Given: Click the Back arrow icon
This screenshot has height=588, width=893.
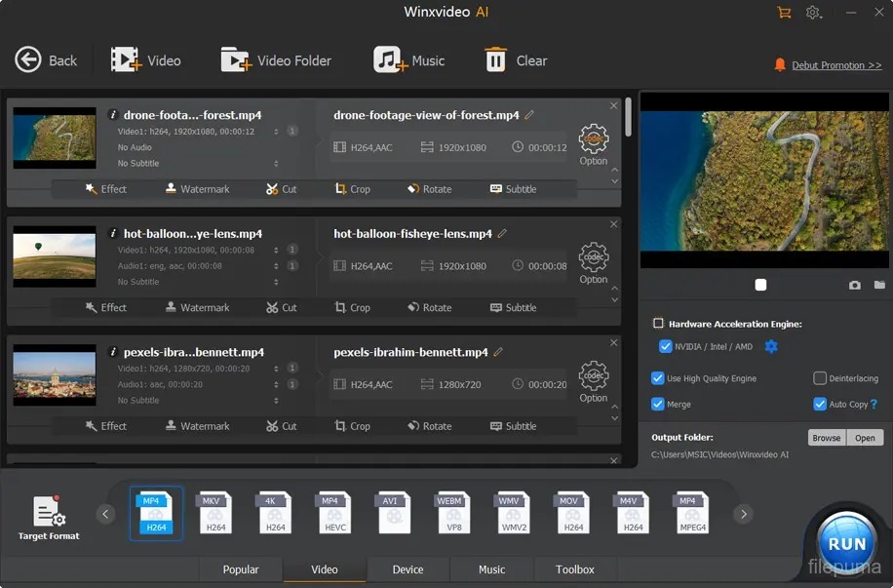Looking at the screenshot, I should (28, 59).
